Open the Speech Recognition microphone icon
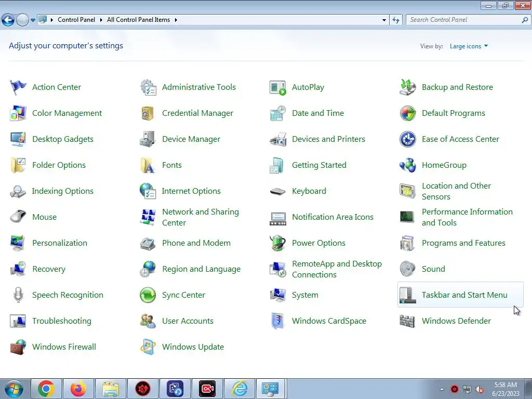 (x=18, y=295)
